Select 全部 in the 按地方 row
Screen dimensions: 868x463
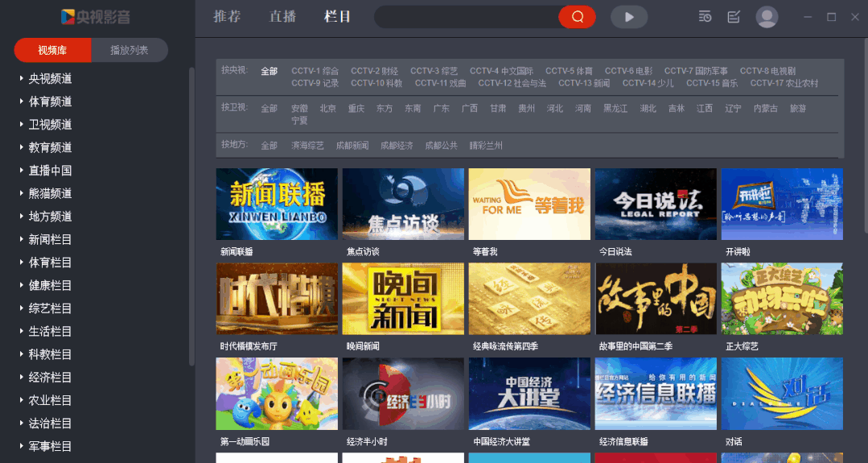[x=269, y=146]
